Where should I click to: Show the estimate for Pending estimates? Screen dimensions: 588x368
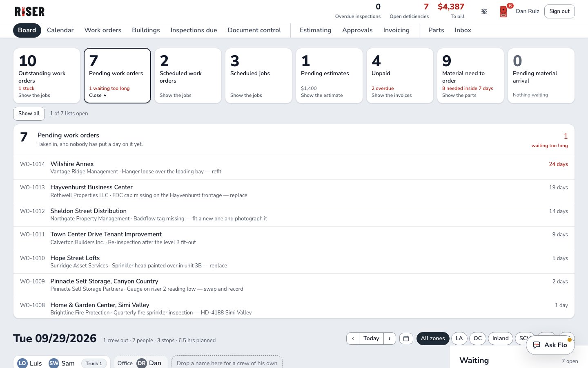pyautogui.click(x=322, y=95)
